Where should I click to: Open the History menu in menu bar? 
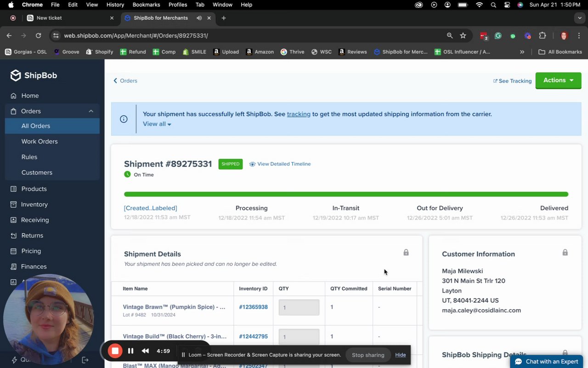[x=115, y=5]
